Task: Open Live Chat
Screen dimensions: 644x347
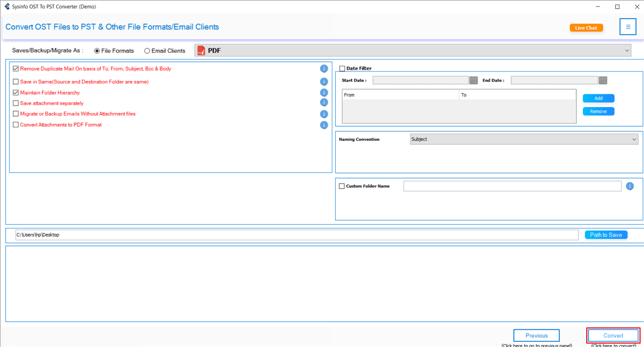Action: (x=586, y=28)
